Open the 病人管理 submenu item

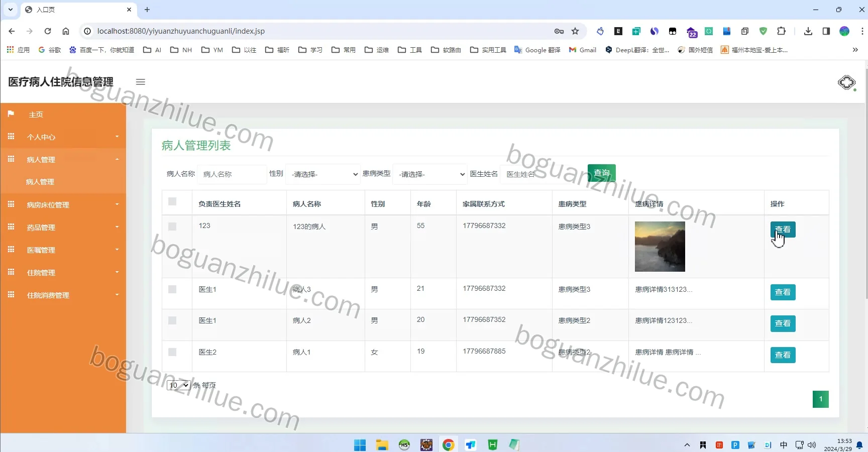coord(40,182)
